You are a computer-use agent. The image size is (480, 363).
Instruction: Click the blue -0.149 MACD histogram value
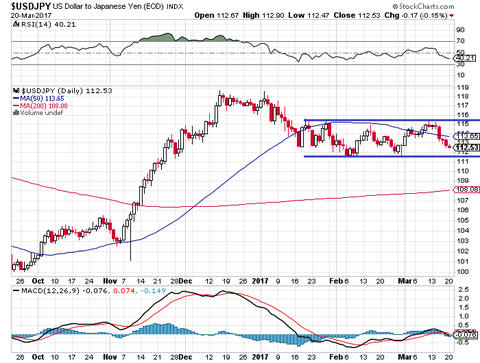coord(153,291)
